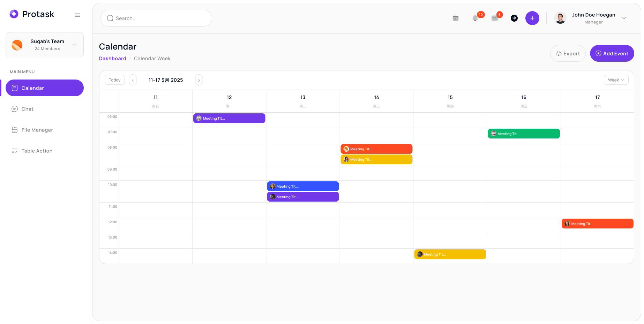
Task: Open purple meeting on day 13 at 10:00
Action: tap(303, 197)
